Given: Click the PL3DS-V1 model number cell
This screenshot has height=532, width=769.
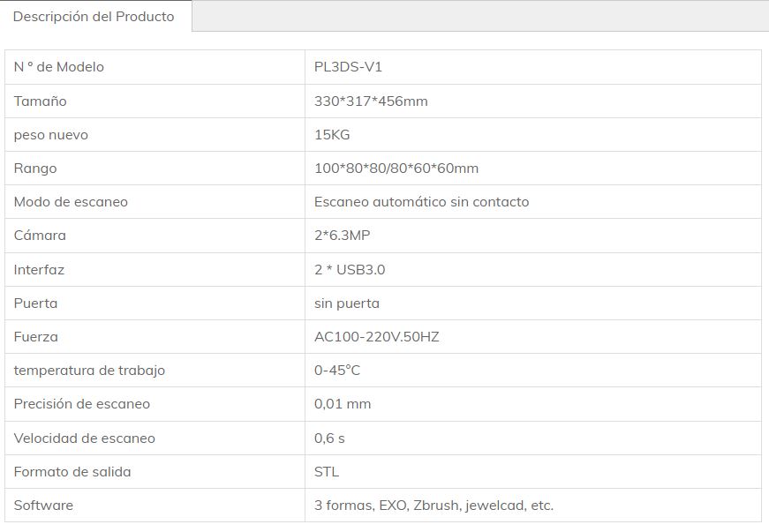Looking at the screenshot, I should pyautogui.click(x=348, y=67).
